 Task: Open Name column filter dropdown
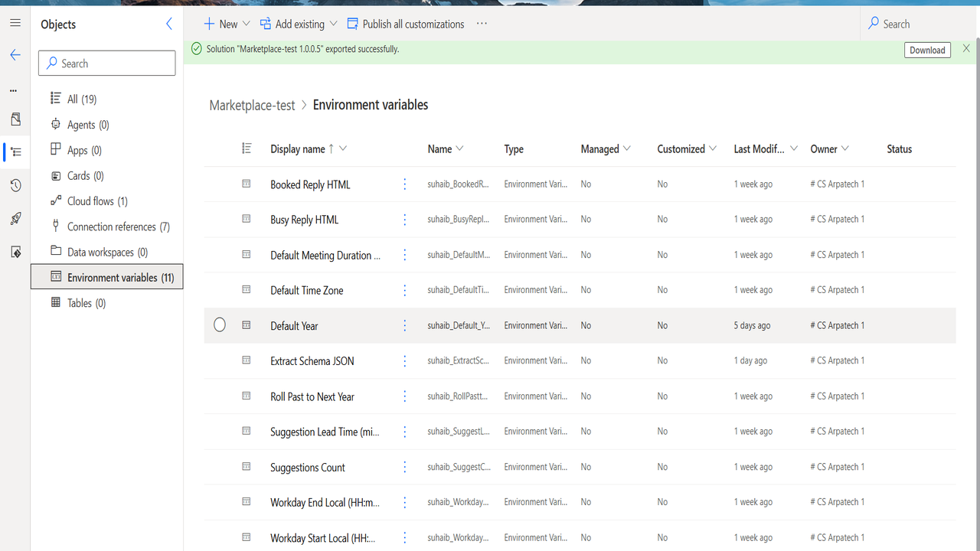(459, 148)
